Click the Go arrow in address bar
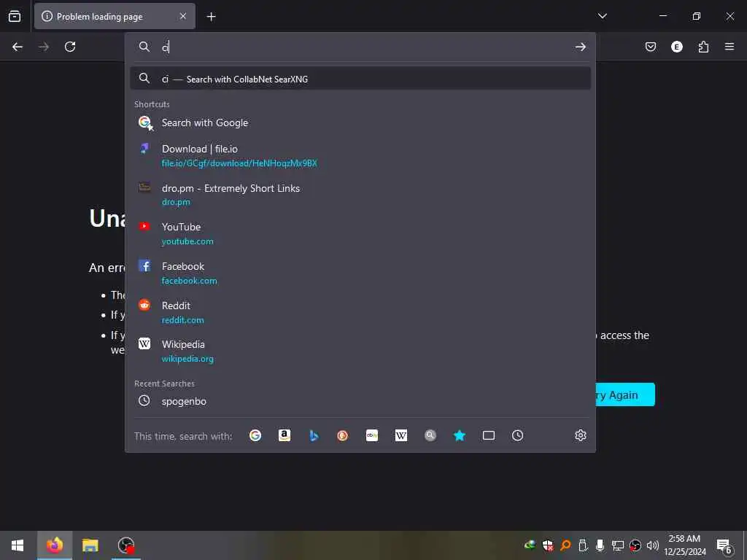 580,47
